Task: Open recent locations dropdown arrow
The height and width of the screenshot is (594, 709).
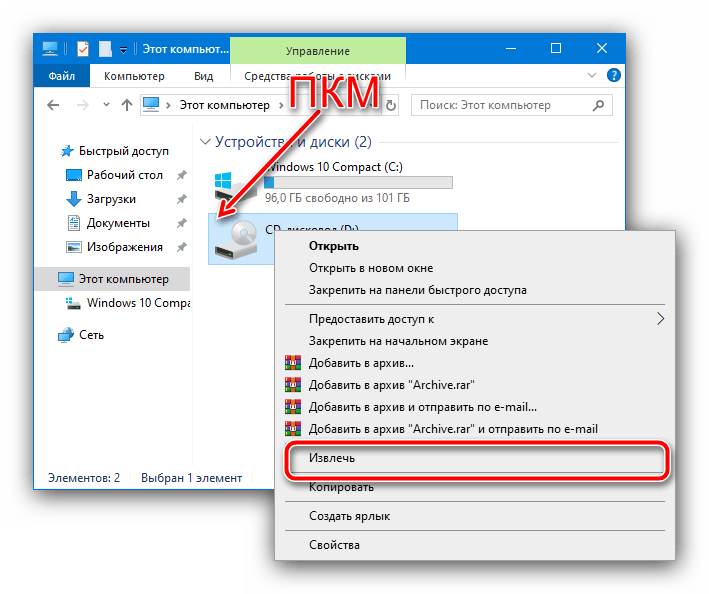Action: point(106,105)
